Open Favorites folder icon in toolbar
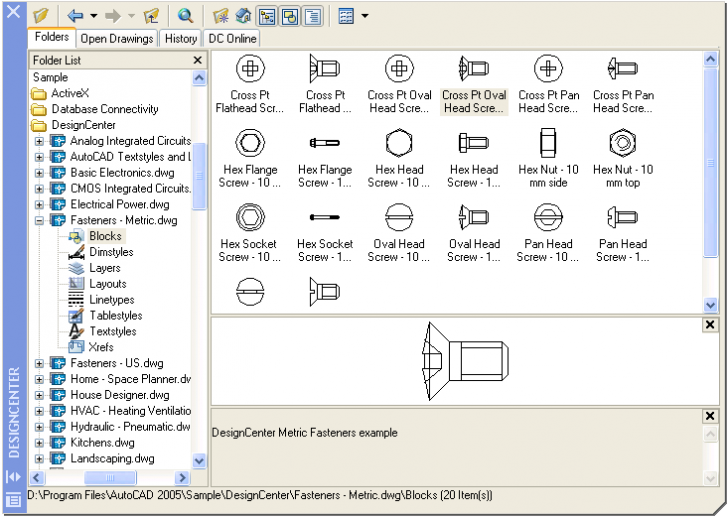Screen dimensions: 728x517 [x=221, y=16]
